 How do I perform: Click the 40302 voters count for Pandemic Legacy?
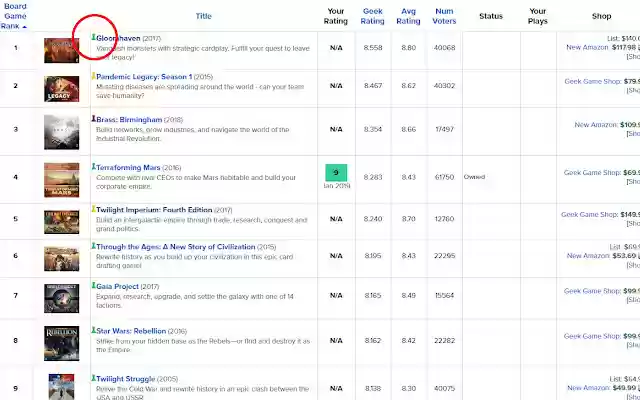[444, 86]
